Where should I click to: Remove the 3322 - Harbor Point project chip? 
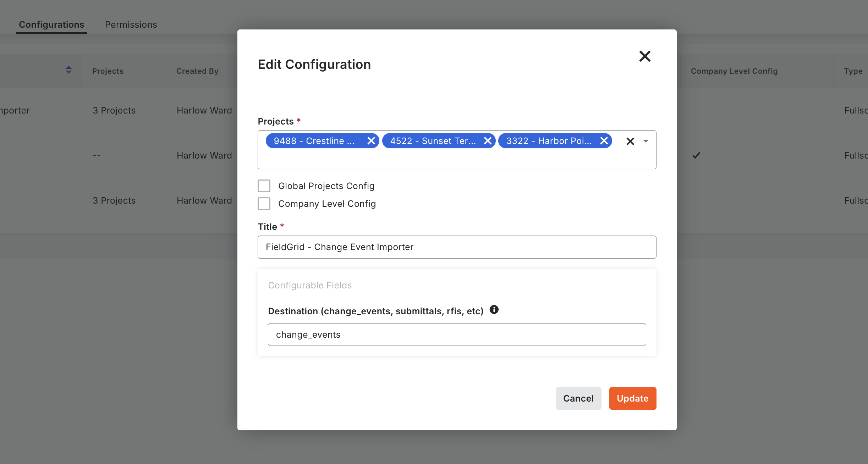coord(603,140)
